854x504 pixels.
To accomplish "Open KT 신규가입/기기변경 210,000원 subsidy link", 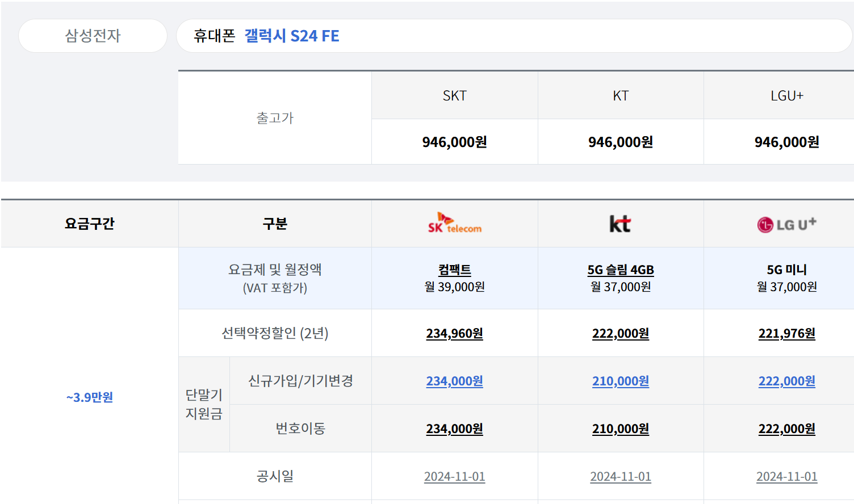I will 621,381.
